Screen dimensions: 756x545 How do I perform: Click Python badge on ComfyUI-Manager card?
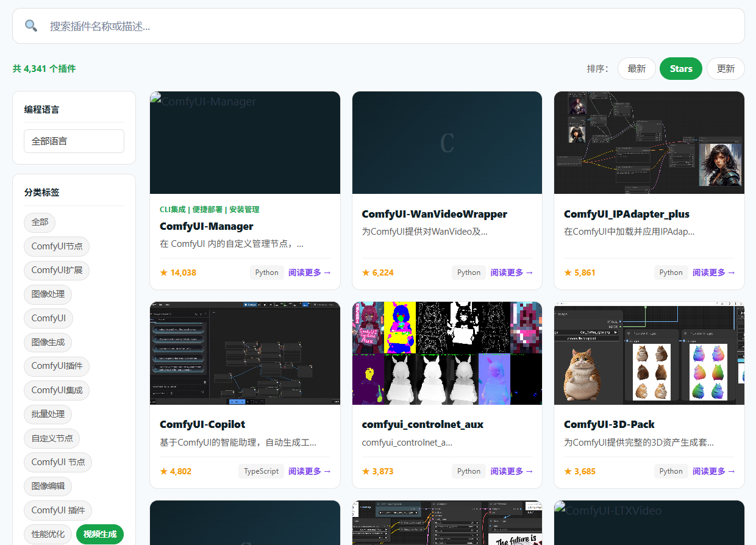point(267,272)
